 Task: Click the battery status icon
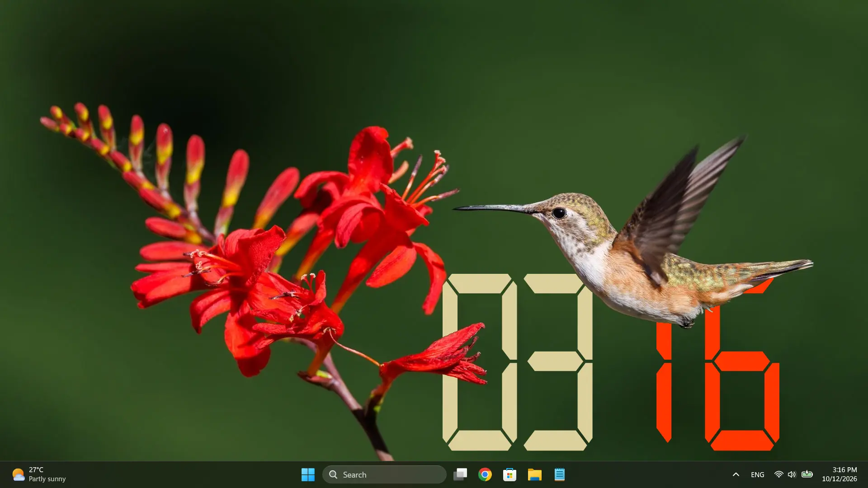click(807, 474)
